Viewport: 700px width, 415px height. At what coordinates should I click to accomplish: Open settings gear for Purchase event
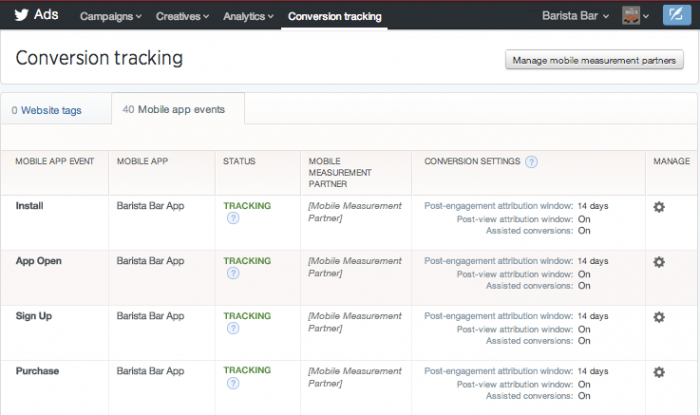pyautogui.click(x=658, y=372)
